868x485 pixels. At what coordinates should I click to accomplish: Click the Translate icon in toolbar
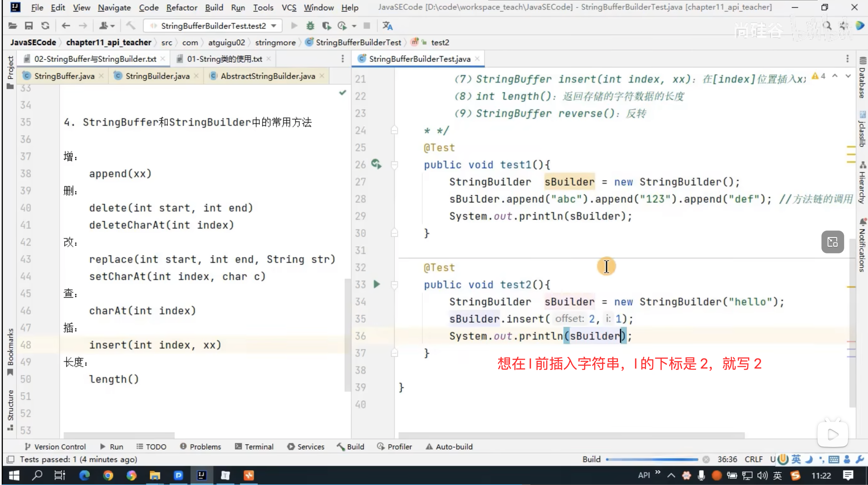[x=387, y=26]
